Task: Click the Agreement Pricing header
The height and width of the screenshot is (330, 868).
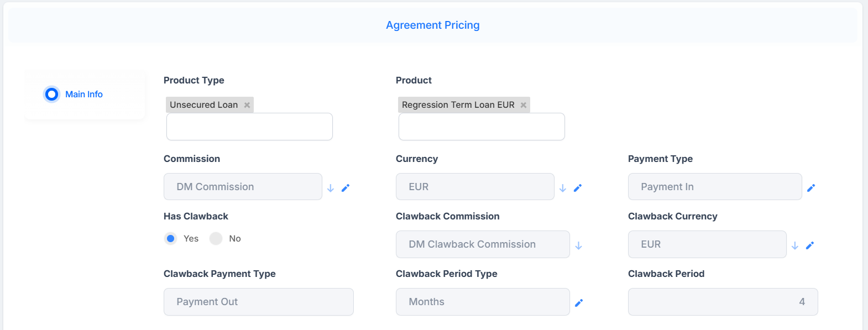Action: coord(433,25)
